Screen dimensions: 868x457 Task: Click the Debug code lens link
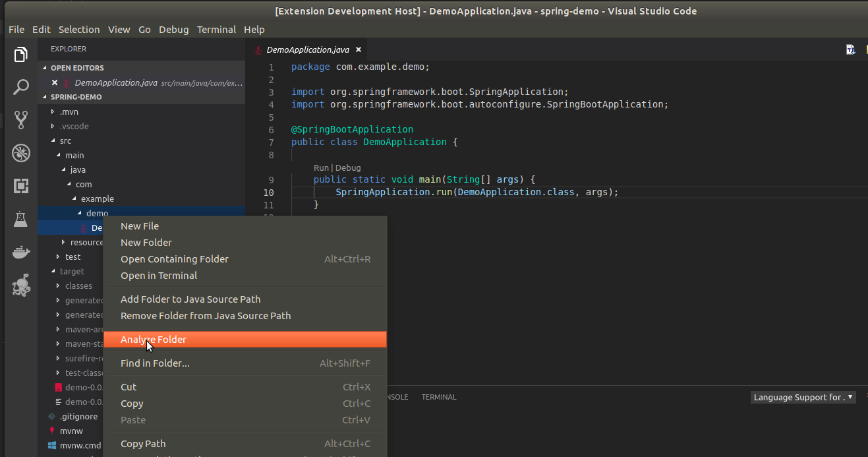point(348,168)
